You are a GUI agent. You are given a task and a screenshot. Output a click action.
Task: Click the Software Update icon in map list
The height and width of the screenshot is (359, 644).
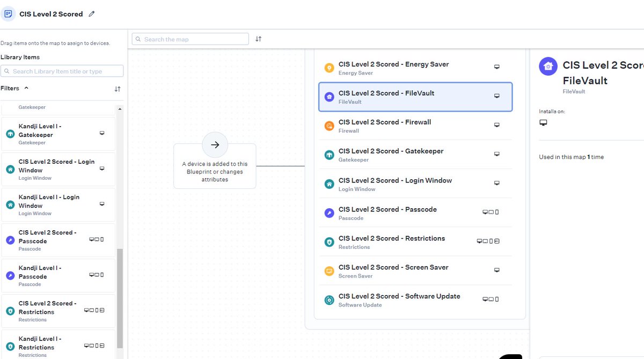tap(330, 300)
